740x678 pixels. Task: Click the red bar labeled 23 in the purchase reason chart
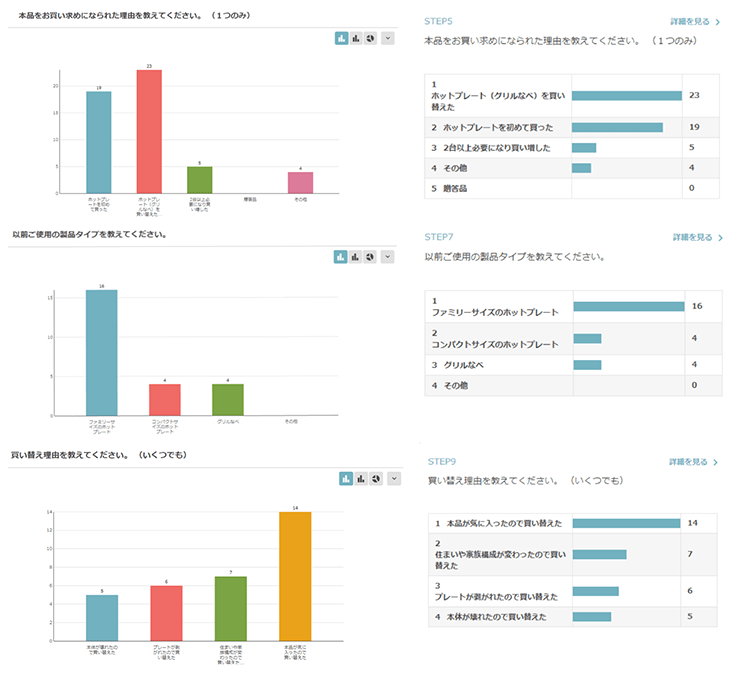coord(149,130)
